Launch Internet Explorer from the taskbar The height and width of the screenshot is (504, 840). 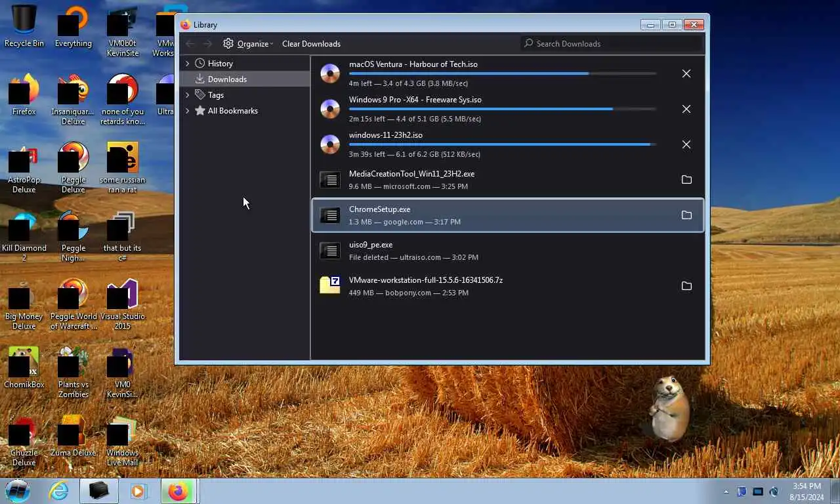tap(58, 491)
